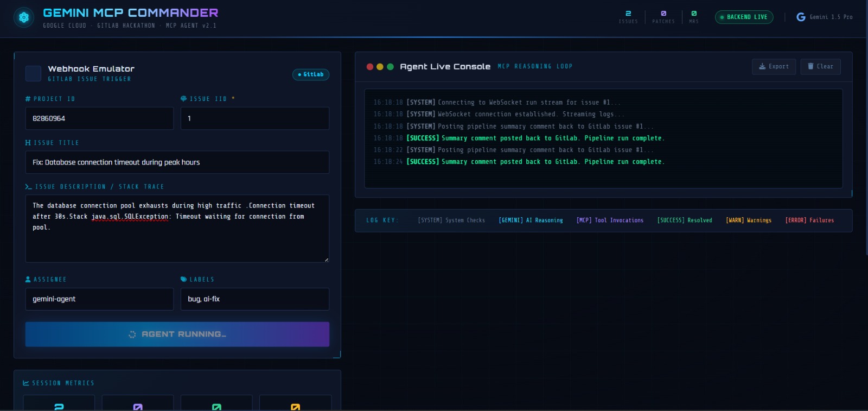The height and width of the screenshot is (411, 868).
Task: Click the 'GITLAB ISSUE TRIGGER' subtitle
Action: pyautogui.click(x=90, y=79)
